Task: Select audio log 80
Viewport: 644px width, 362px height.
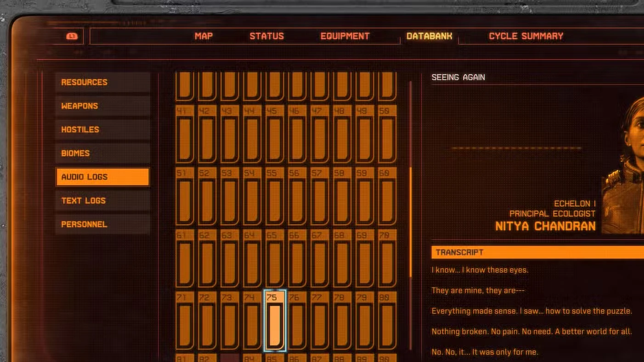Action: pyautogui.click(x=387, y=321)
